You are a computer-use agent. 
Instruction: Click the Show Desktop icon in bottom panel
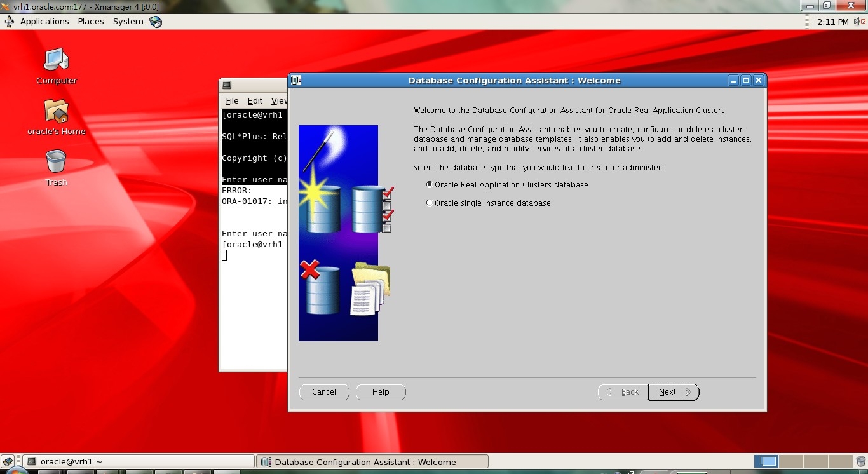(x=8, y=462)
